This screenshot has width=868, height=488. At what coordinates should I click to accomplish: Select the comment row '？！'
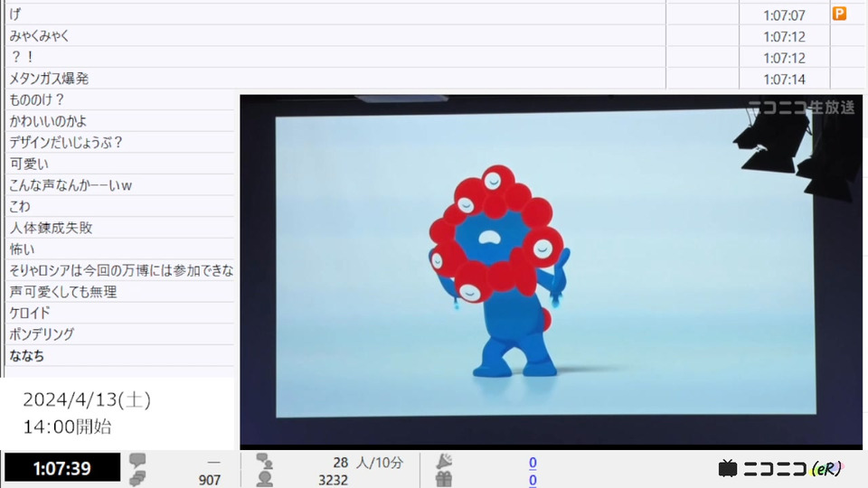point(335,57)
